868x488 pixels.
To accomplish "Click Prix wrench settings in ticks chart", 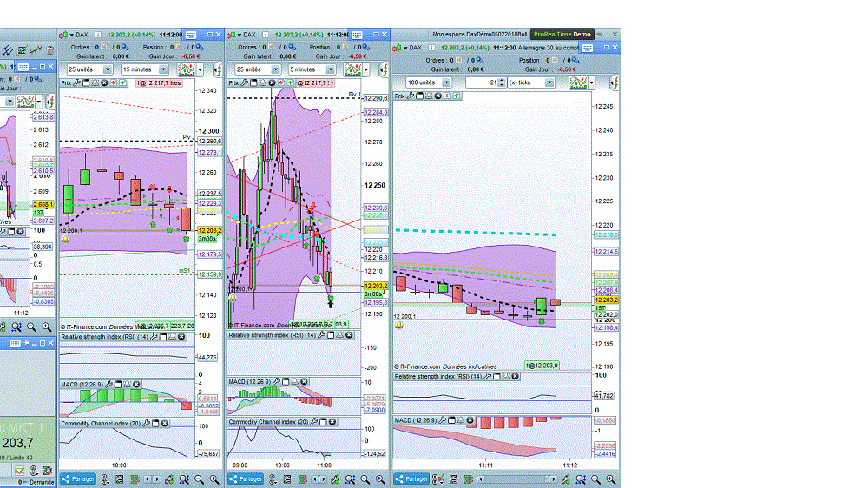I will (x=411, y=96).
